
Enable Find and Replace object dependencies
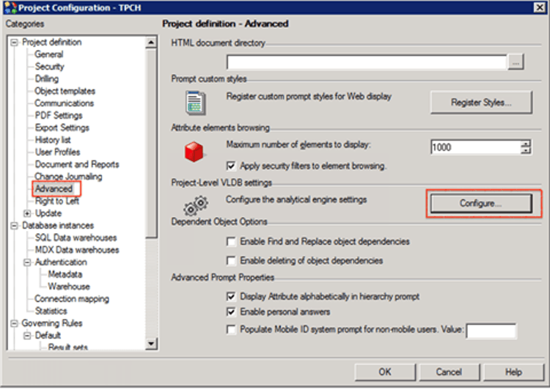point(232,242)
